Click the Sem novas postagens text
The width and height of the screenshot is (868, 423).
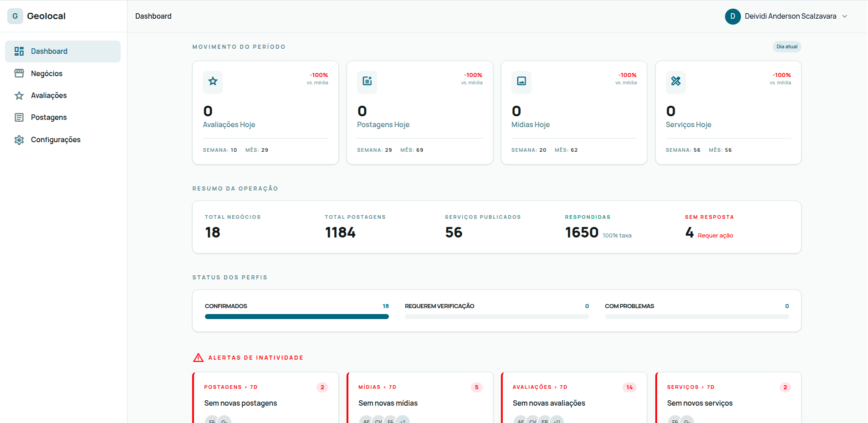pos(240,403)
